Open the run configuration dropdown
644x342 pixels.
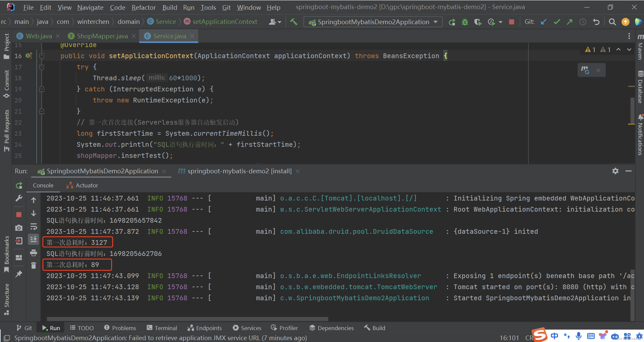coord(373,22)
